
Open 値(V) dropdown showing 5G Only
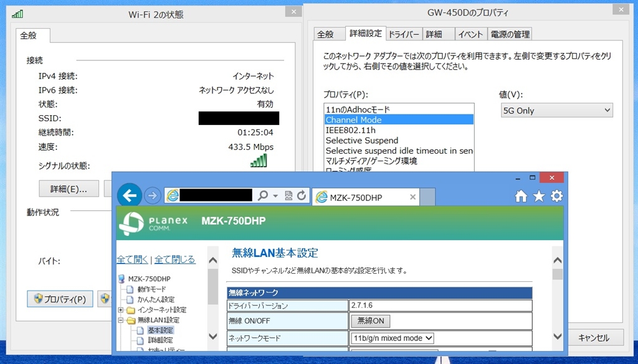tap(556, 111)
